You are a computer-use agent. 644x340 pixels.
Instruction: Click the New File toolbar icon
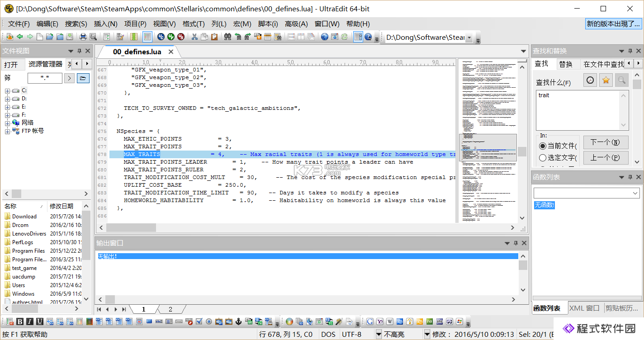(x=40, y=37)
